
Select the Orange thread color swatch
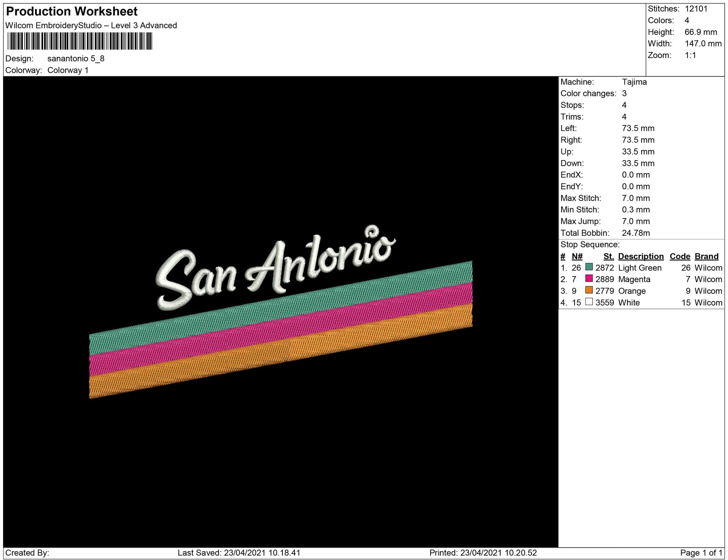pos(589,290)
